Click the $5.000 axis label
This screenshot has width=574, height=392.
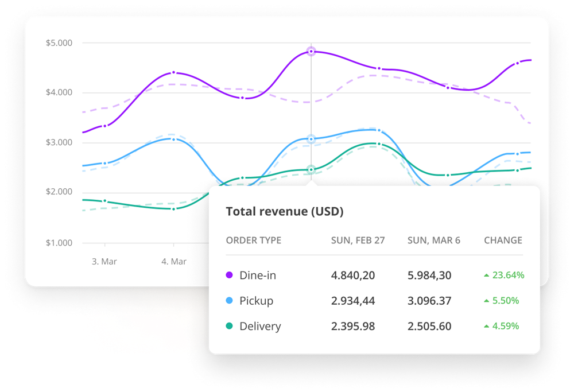59,43
